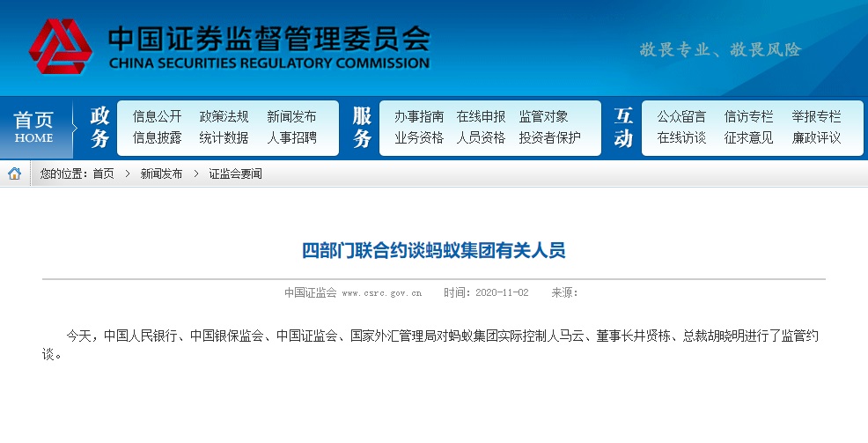Open 办事指南 under 服务
Viewport: 868px width, 443px height.
tap(419, 116)
